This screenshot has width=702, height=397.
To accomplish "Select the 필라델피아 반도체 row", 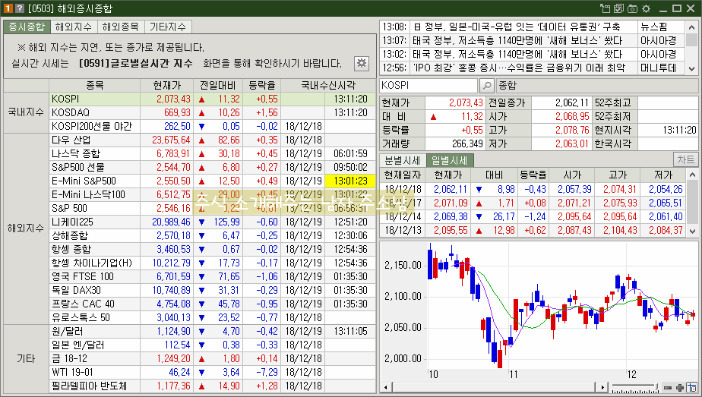I will point(212,386).
